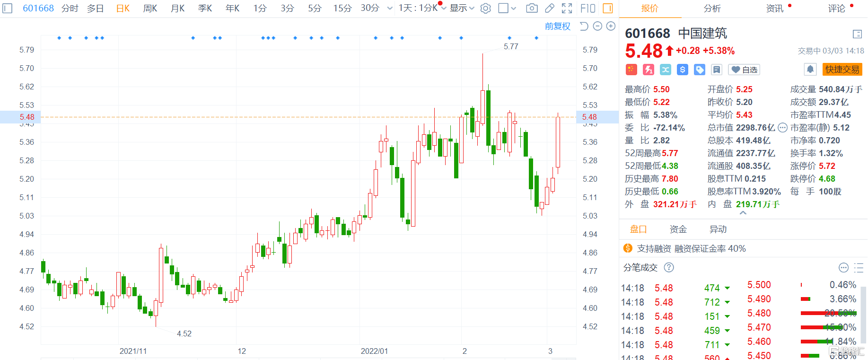The height and width of the screenshot is (360, 868).
Task: Zoom out chart with minus icon
Action: (597, 26)
